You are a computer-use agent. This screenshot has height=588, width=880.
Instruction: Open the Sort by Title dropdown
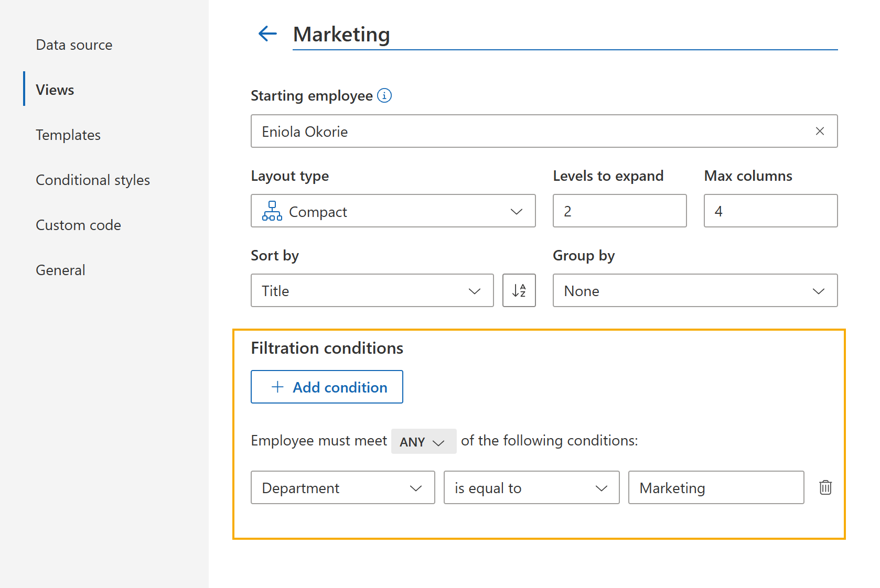(x=372, y=290)
